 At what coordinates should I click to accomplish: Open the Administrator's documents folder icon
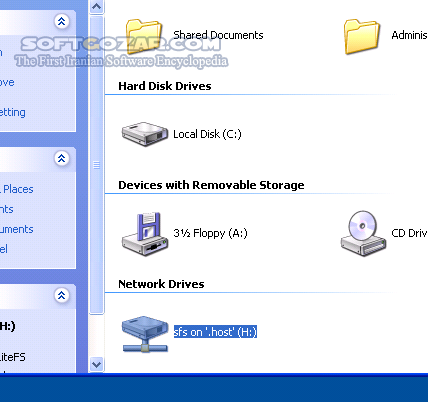(362, 37)
